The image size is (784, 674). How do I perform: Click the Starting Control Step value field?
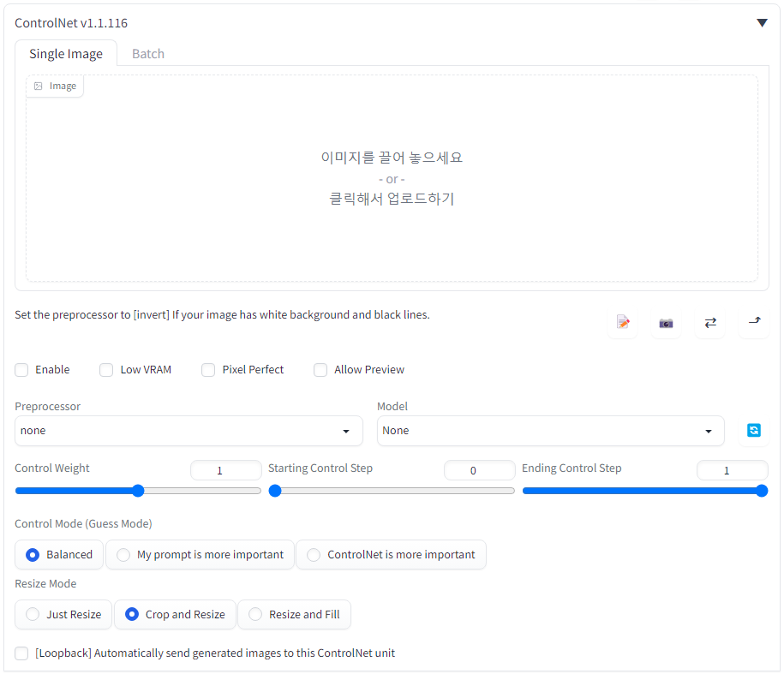point(480,469)
